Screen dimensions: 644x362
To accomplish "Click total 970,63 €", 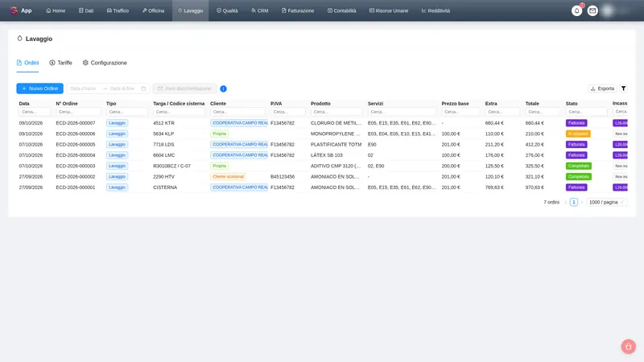I will coord(535,187).
